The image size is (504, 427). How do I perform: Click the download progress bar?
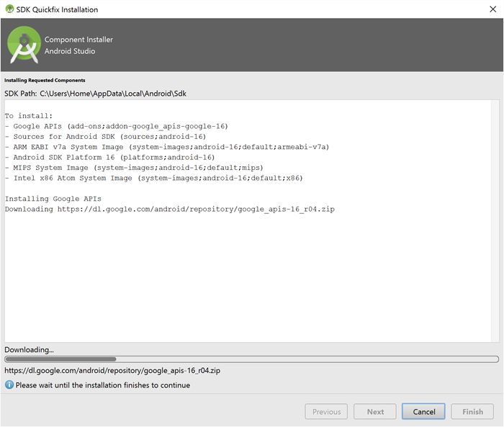(x=252, y=359)
